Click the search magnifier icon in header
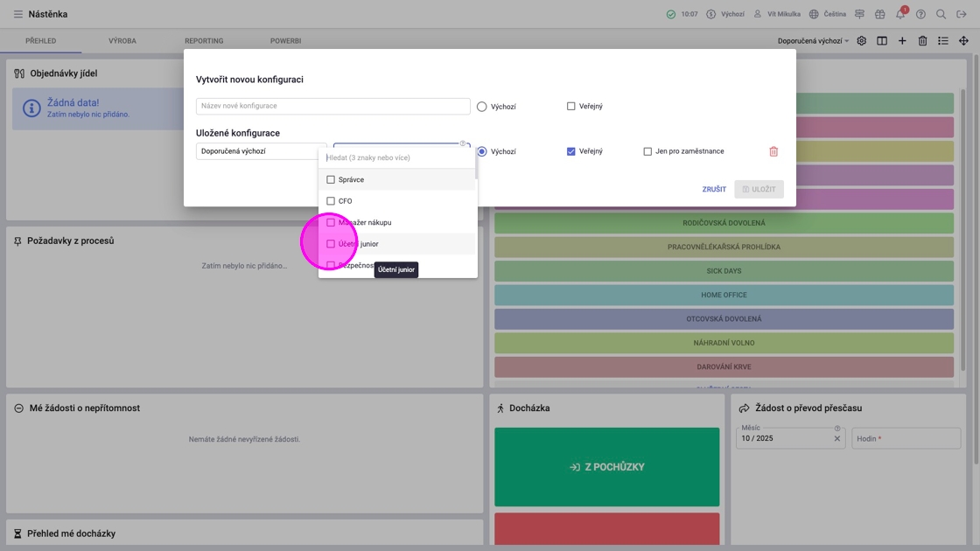This screenshot has height=551, width=980. pos(941,14)
